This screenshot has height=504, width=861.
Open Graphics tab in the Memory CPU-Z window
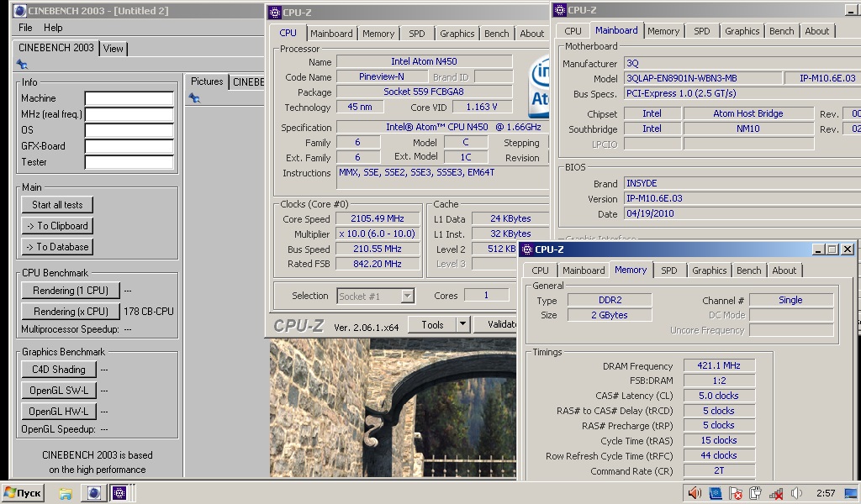pos(709,270)
